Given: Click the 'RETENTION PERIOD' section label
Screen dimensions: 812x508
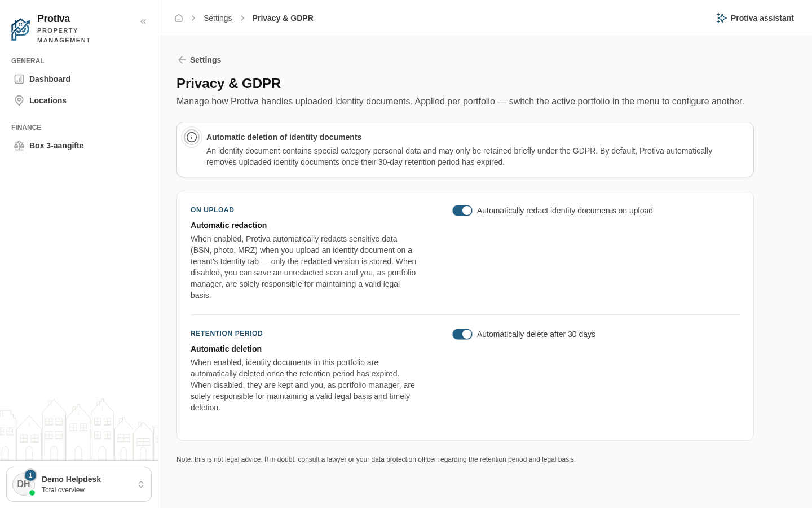Looking at the screenshot, I should (x=227, y=334).
